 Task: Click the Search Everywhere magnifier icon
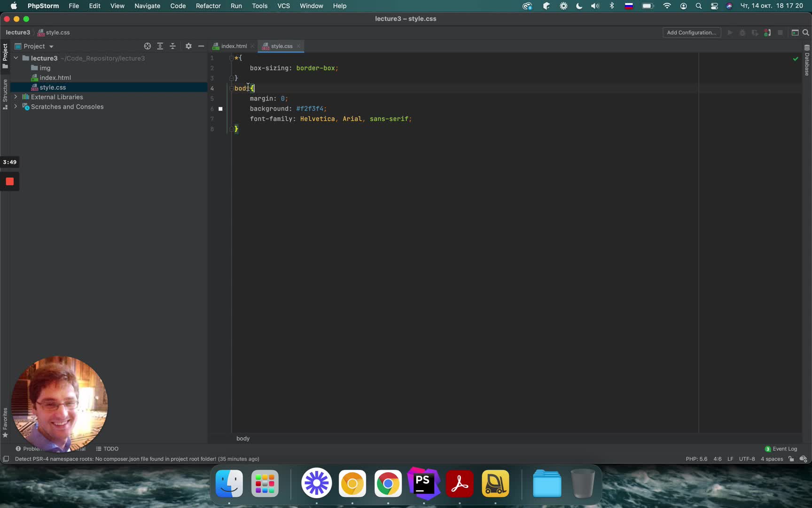(x=806, y=32)
